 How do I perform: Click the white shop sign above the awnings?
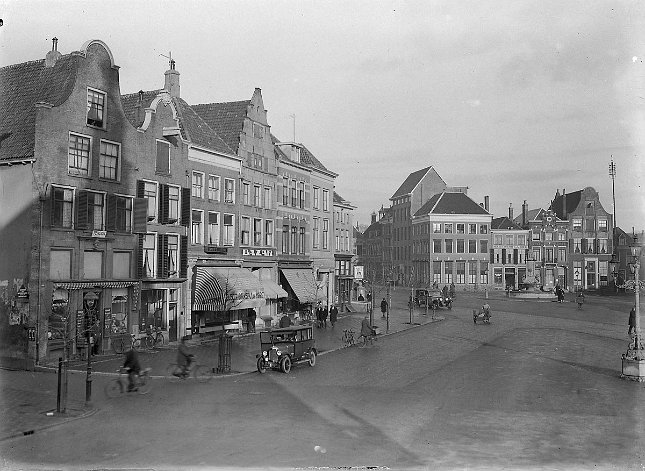(258, 252)
